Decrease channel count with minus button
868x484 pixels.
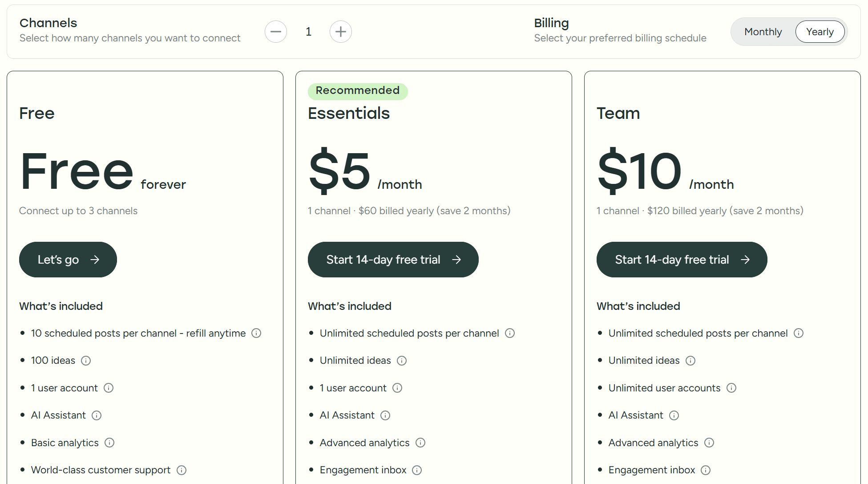pyautogui.click(x=276, y=32)
